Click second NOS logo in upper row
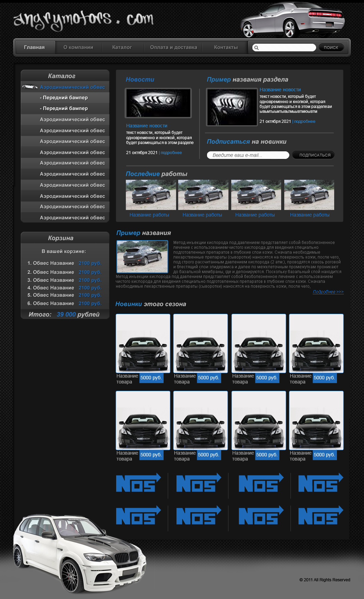The image size is (364, 599). pyautogui.click(x=199, y=483)
